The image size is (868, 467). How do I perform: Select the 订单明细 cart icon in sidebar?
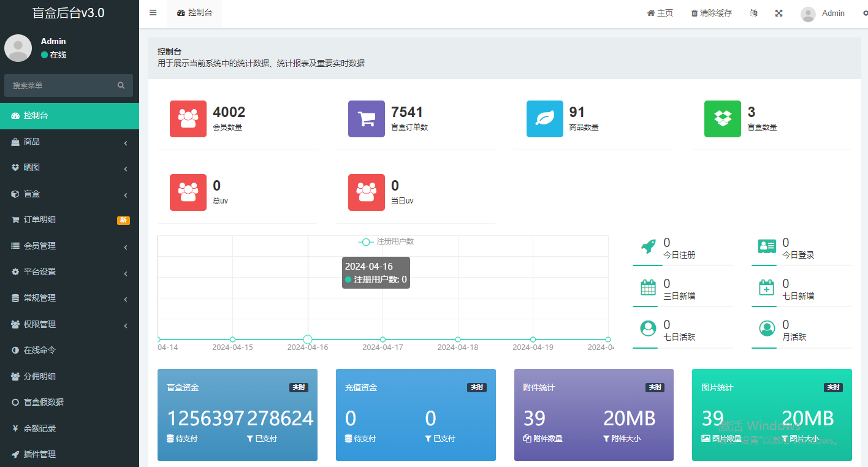pos(14,219)
